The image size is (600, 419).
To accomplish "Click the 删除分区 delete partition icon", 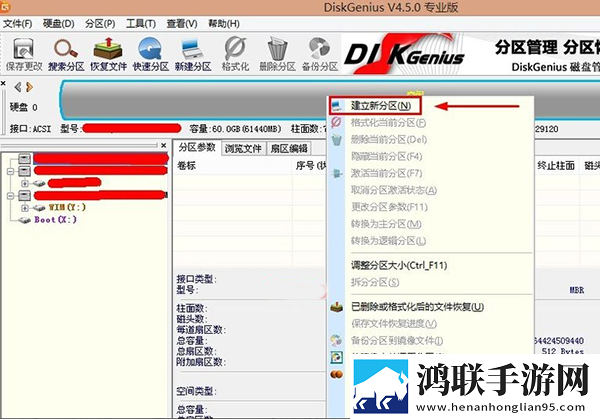I will (277, 55).
